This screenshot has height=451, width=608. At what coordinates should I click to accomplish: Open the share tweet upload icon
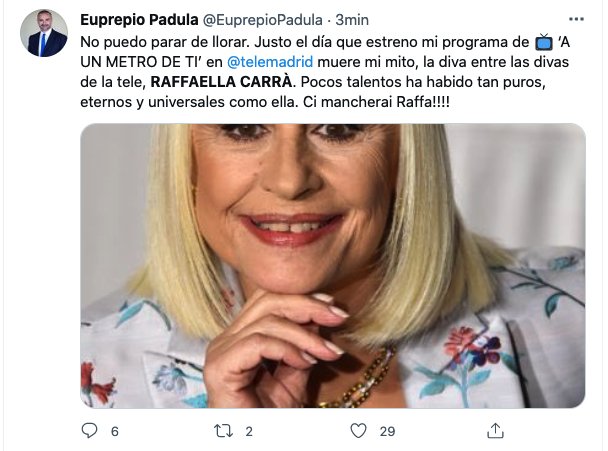click(495, 430)
